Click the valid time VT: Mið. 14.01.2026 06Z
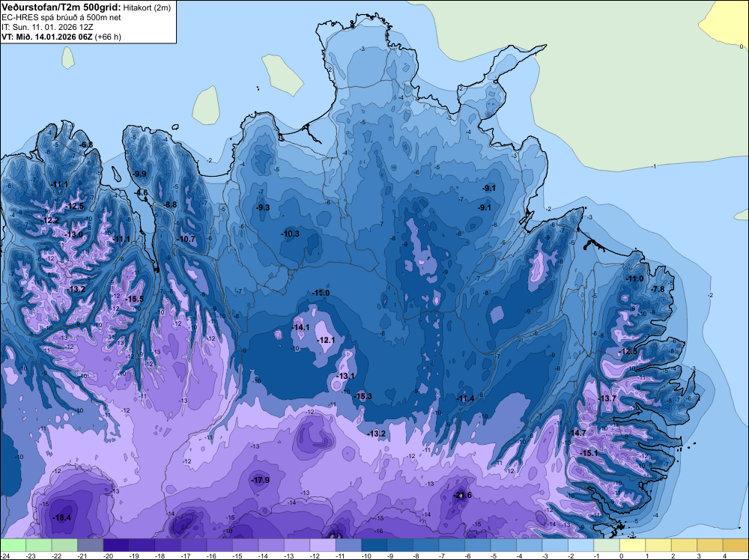 [x=46, y=37]
